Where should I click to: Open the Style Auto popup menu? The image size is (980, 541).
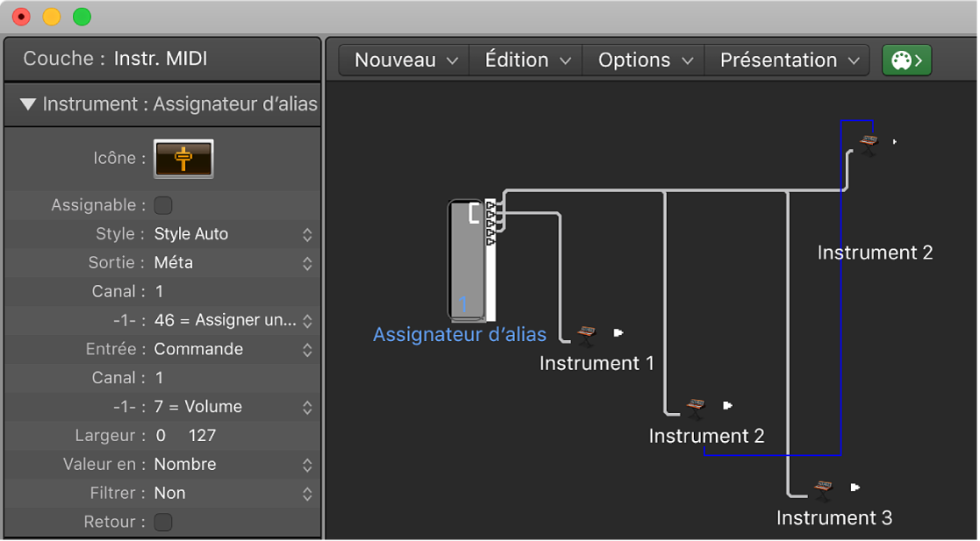(x=232, y=234)
